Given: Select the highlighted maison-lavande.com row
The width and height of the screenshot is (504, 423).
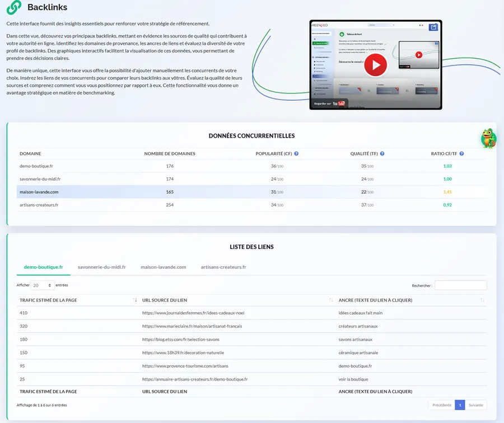Looking at the screenshot, I should tap(251, 192).
